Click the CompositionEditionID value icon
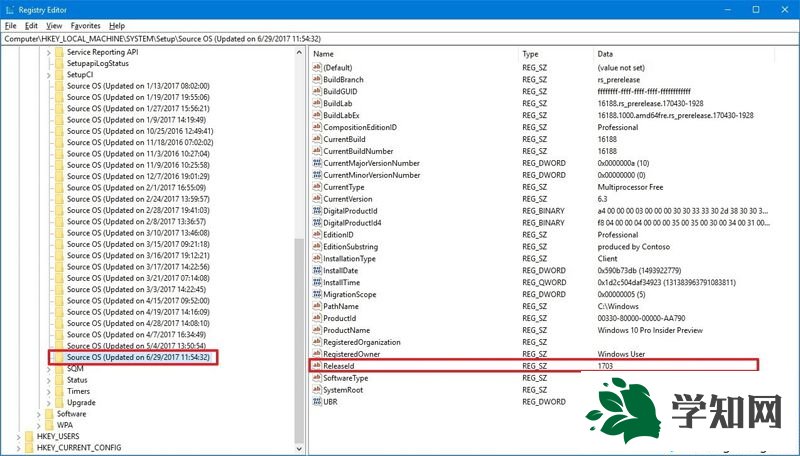Screen dimensions: 800x456 click(x=317, y=127)
